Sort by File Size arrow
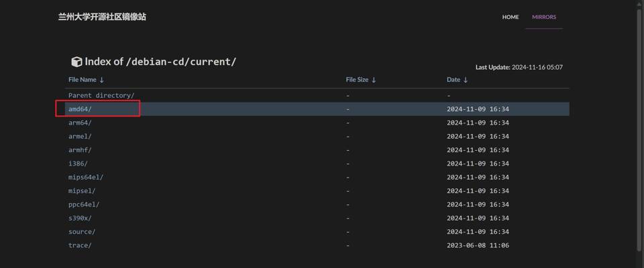Screen dimensions: 644x268 pos(374,80)
